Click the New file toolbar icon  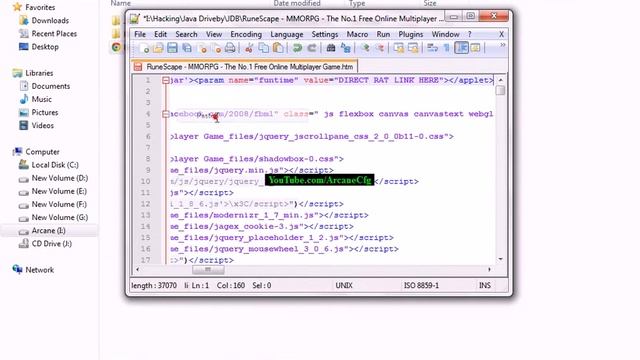coord(144,48)
